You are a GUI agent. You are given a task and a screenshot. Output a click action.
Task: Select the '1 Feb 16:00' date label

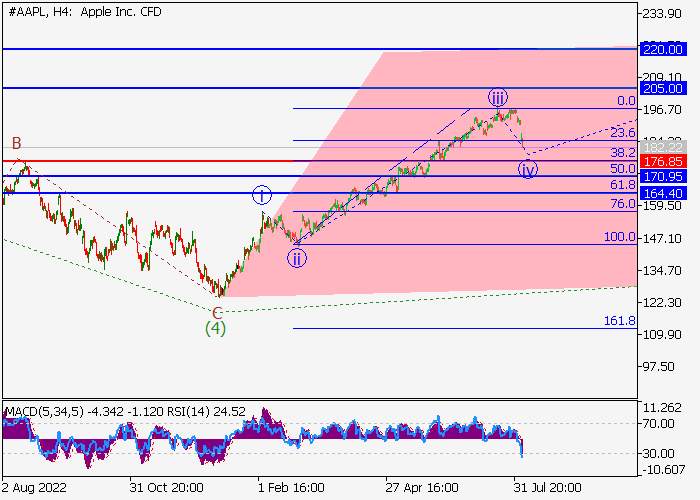tap(291, 488)
